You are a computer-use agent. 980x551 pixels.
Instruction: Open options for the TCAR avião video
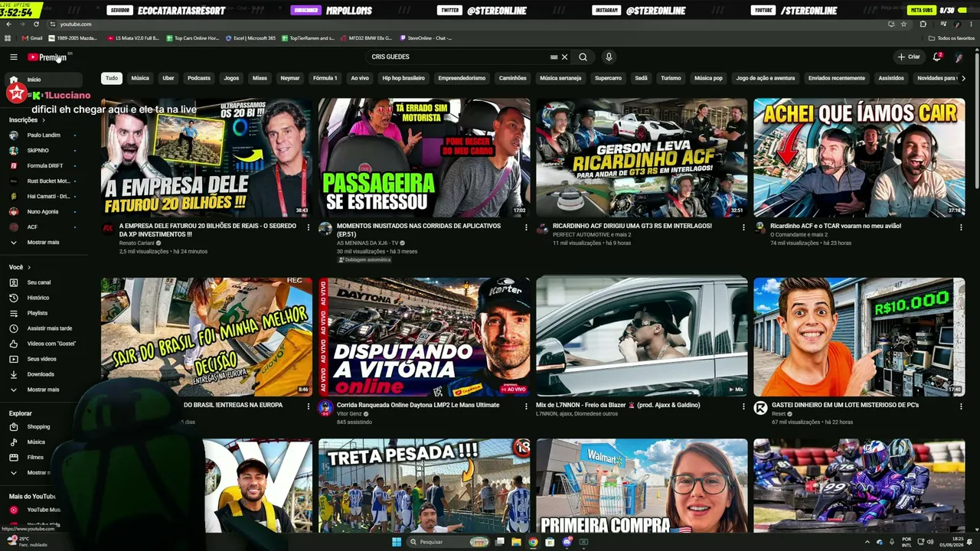coord(961,227)
